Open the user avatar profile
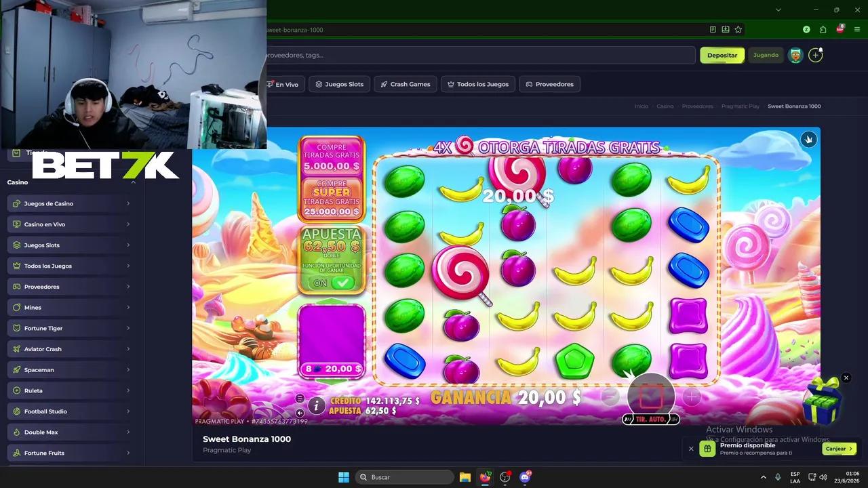This screenshot has width=868, height=488. click(795, 56)
